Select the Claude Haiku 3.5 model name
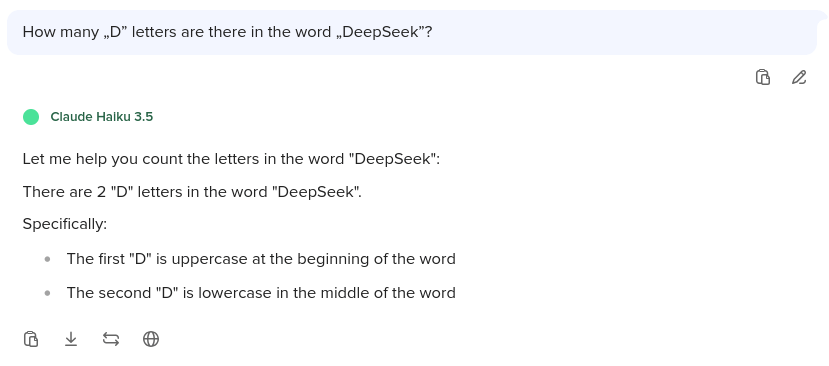This screenshot has height=366, width=829. [102, 117]
